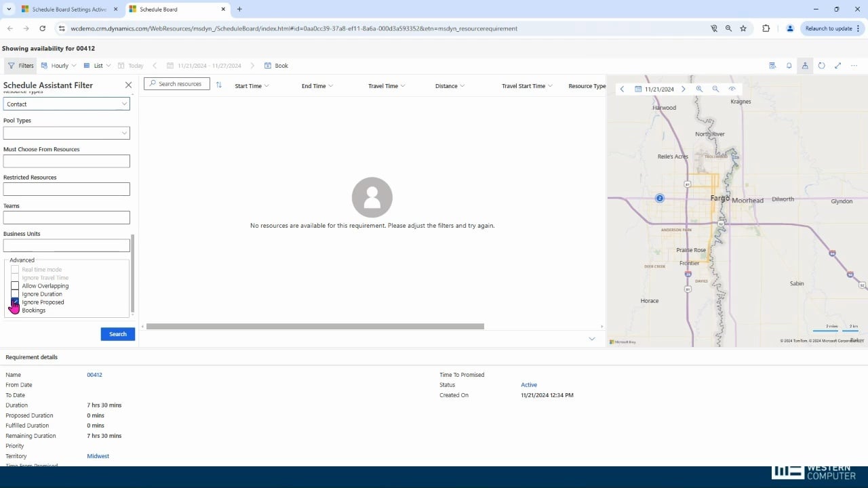Open requirement 00412 link
This screenshot has height=488, width=868.
point(94,374)
